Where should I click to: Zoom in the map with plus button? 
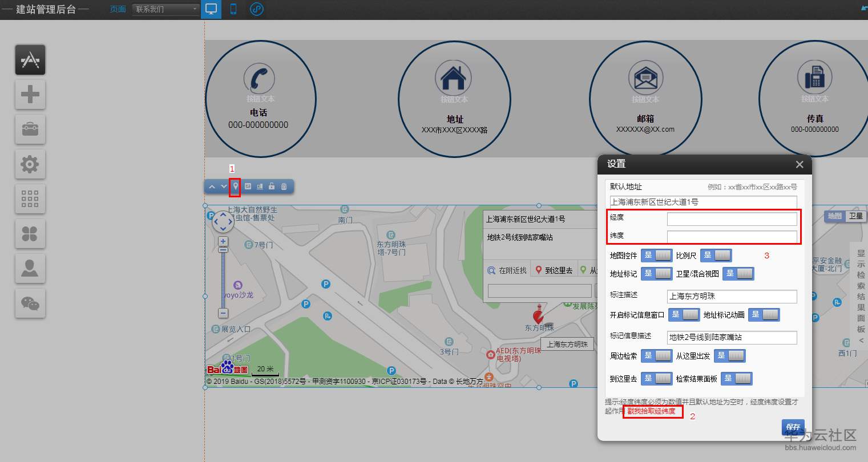(223, 241)
